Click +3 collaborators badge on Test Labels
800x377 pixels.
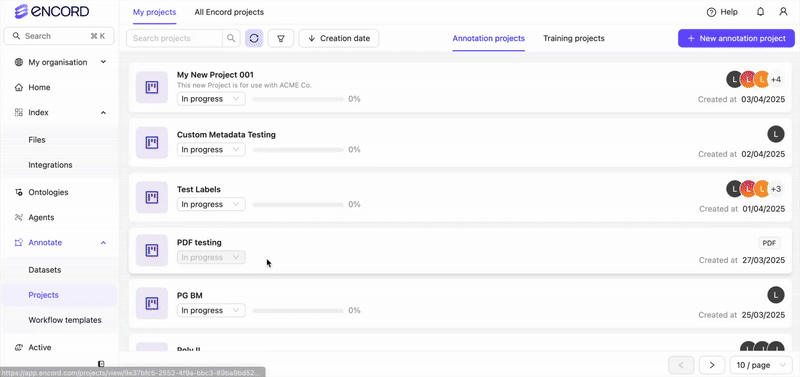(776, 189)
